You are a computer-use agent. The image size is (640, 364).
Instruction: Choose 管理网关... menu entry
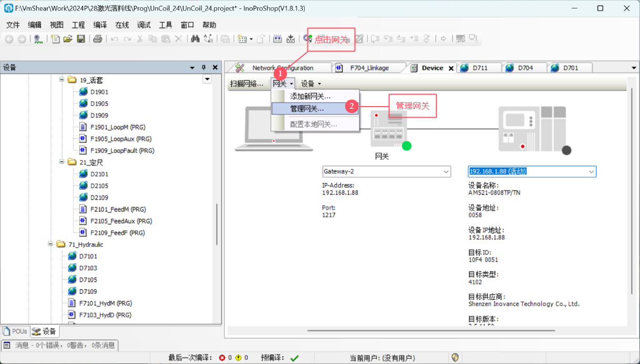tap(315, 108)
